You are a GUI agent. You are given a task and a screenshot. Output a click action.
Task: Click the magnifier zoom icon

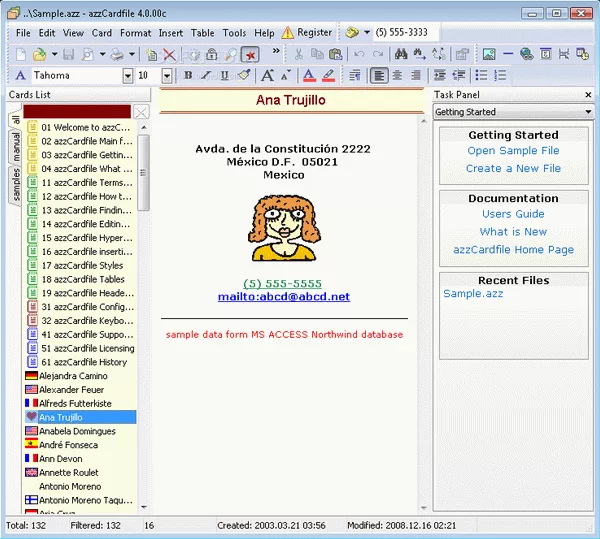pyautogui.click(x=230, y=54)
